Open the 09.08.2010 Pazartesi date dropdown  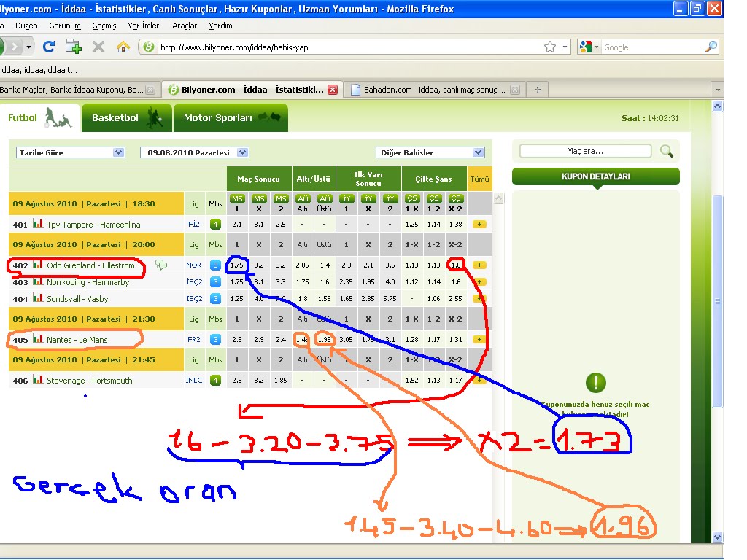point(194,152)
